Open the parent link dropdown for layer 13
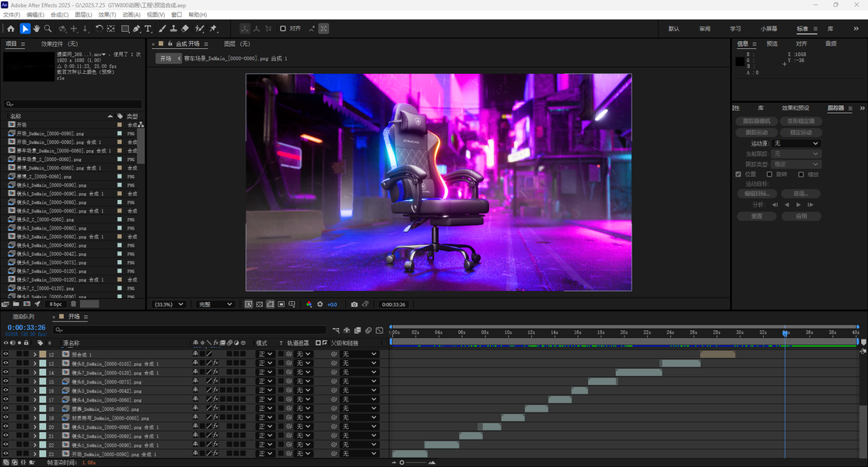This screenshot has width=868, height=467. click(x=359, y=363)
